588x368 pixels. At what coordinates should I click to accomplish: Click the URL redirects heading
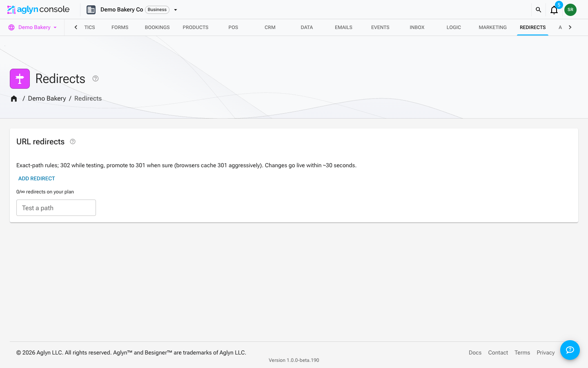point(40,141)
